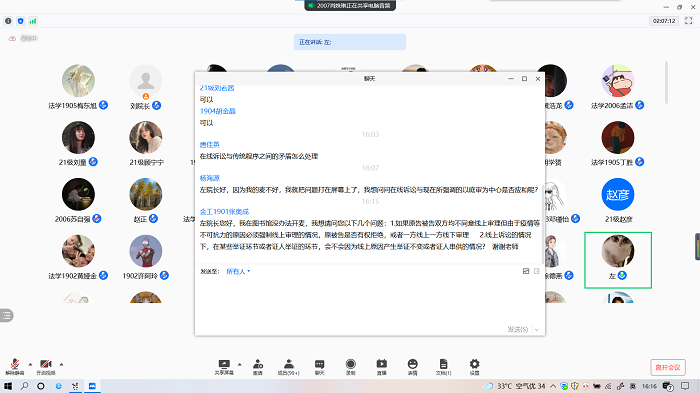Viewport: 700px width, 393px height.
Task: Unmute the microphone
Action: pyautogui.click(x=15, y=367)
